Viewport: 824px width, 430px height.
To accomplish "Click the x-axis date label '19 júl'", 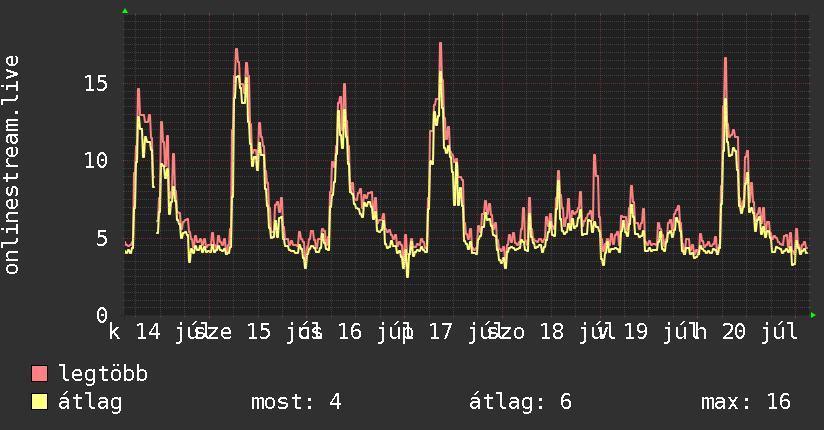I will [x=660, y=332].
